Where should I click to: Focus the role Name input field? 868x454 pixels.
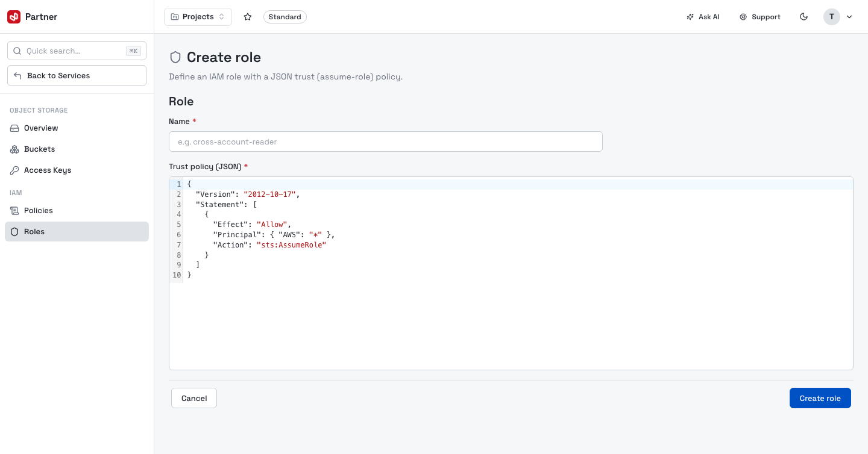386,141
